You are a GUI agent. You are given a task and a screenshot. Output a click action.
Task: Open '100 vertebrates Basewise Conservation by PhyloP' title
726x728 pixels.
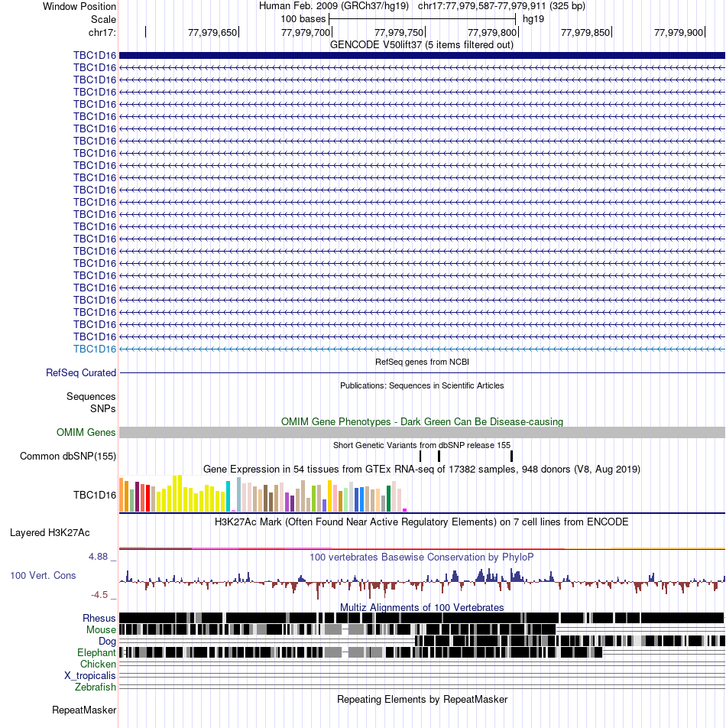coord(422,557)
